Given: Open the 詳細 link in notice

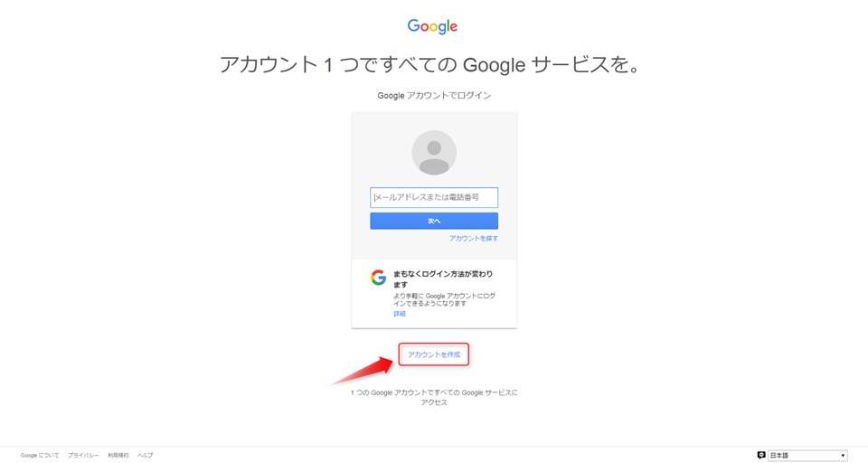Looking at the screenshot, I should [x=400, y=314].
